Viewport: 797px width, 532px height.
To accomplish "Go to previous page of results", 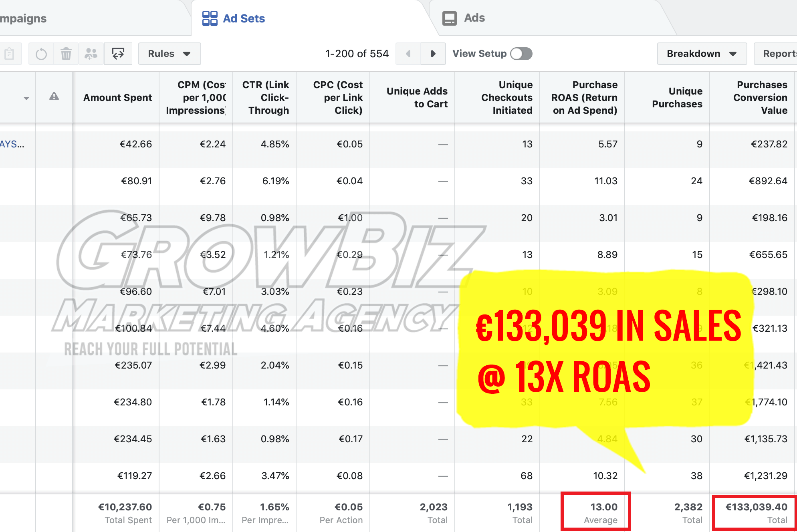I will pyautogui.click(x=408, y=54).
